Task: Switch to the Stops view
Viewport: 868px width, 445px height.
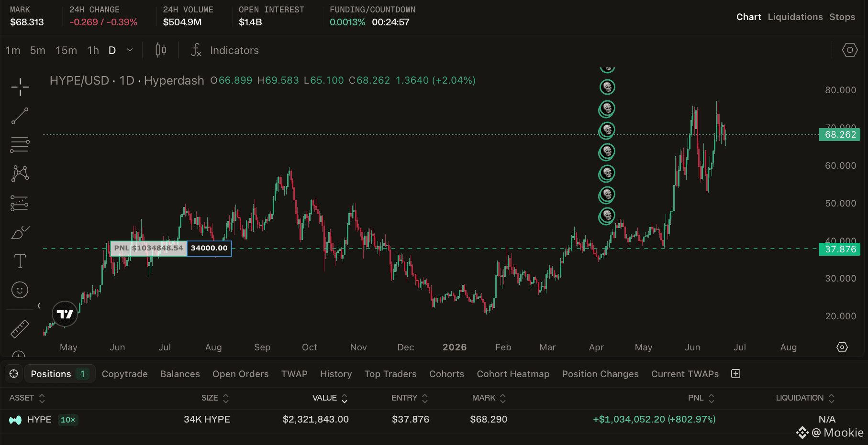Action: pos(842,17)
